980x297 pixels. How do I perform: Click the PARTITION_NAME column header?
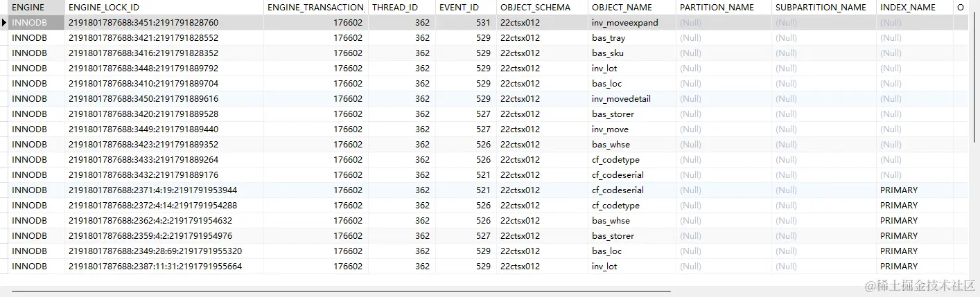pyautogui.click(x=724, y=8)
